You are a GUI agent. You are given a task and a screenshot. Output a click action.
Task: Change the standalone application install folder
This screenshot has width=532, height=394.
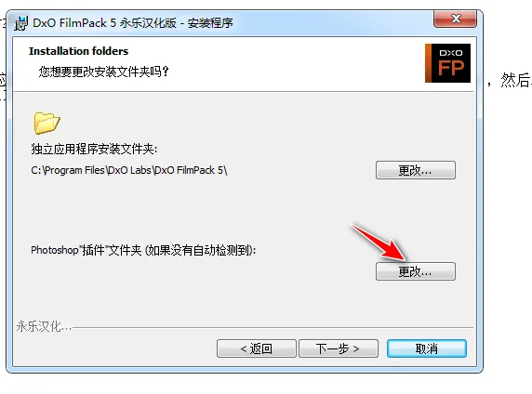point(416,170)
